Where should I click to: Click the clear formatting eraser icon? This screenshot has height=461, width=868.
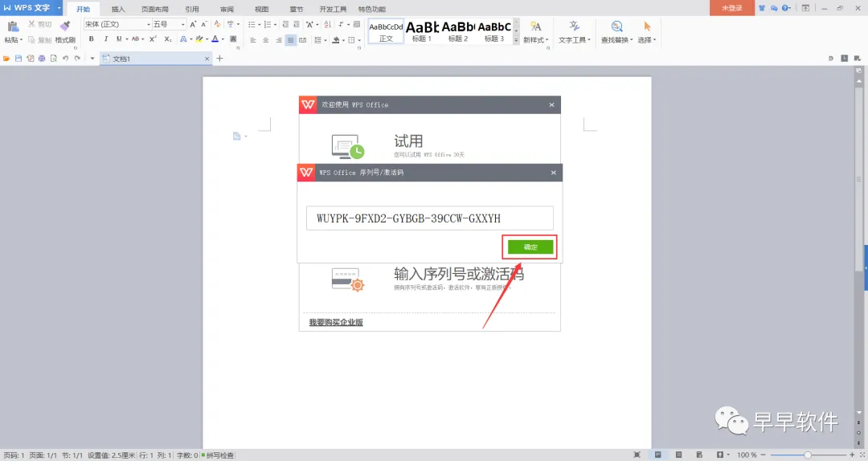217,24
